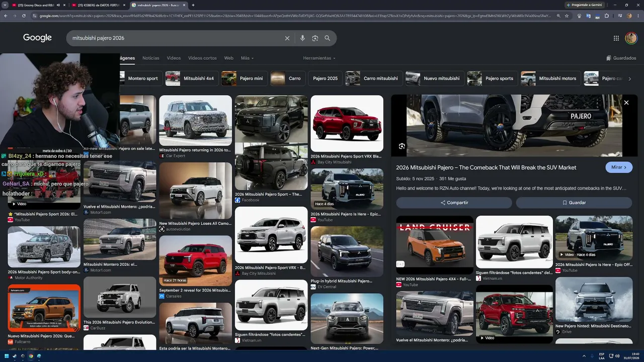Switch to the Groovy Disco and R&B tab
This screenshot has height=362, width=644.
[35, 5]
